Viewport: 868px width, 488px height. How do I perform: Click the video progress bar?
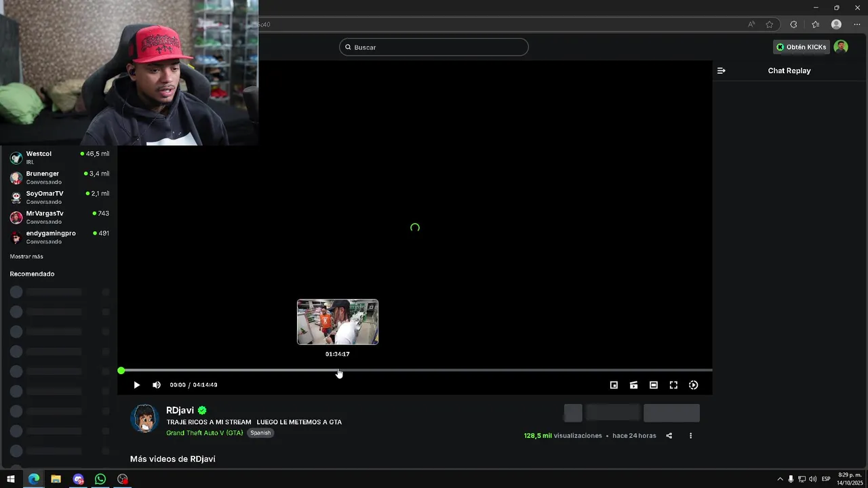415,370
